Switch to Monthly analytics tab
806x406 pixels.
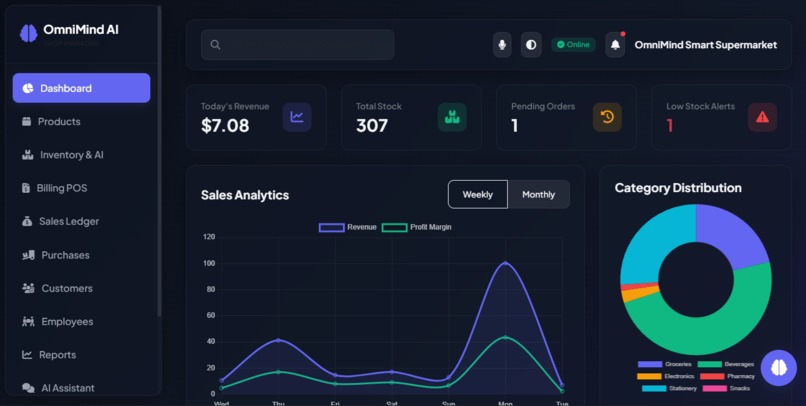coord(539,194)
